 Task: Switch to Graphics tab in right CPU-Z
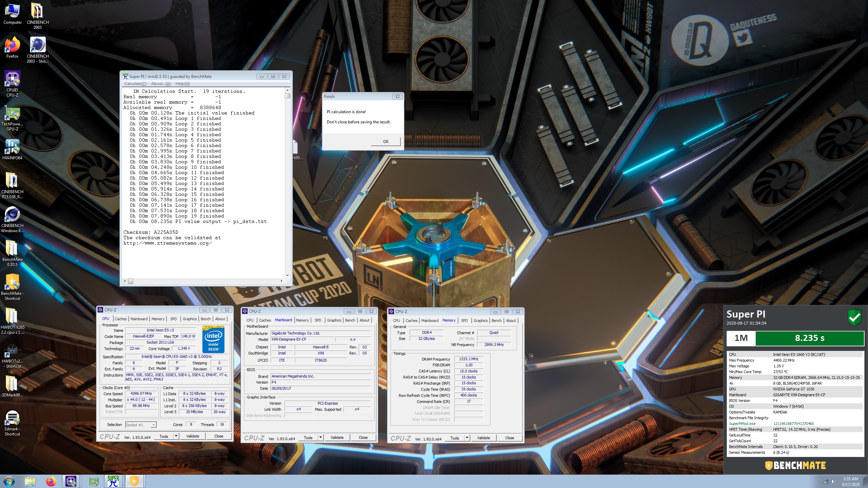[x=480, y=321]
